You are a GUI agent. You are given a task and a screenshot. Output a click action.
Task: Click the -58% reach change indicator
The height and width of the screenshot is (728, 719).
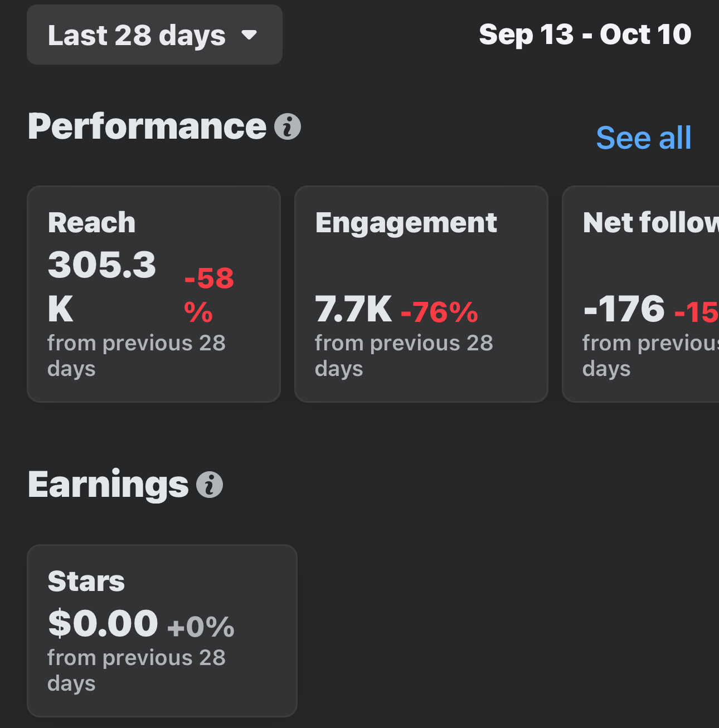(208, 294)
